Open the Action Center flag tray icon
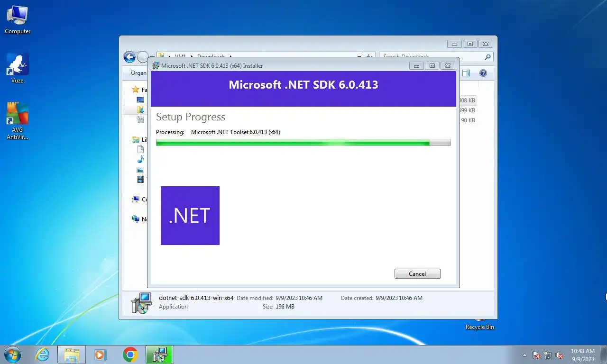Screen dimensions: 607x364 (x=536, y=355)
